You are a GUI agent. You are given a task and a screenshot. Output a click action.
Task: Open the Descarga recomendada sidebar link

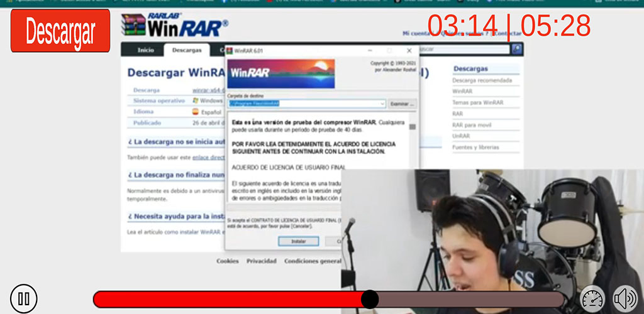tap(482, 80)
